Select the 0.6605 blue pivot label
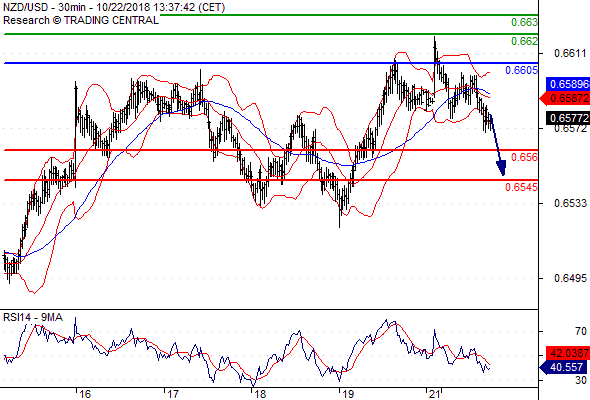The height and width of the screenshot is (400, 590). pyautogui.click(x=522, y=70)
